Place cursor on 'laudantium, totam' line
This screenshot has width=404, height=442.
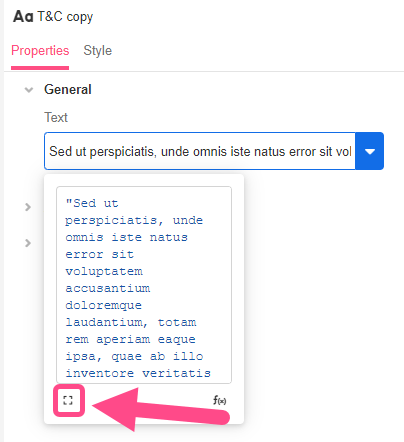pos(131,323)
